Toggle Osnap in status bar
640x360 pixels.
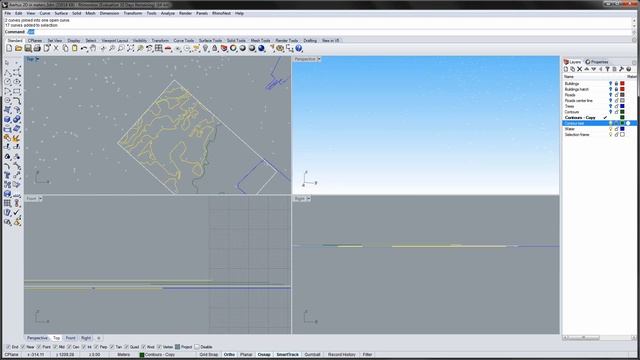[264, 355]
